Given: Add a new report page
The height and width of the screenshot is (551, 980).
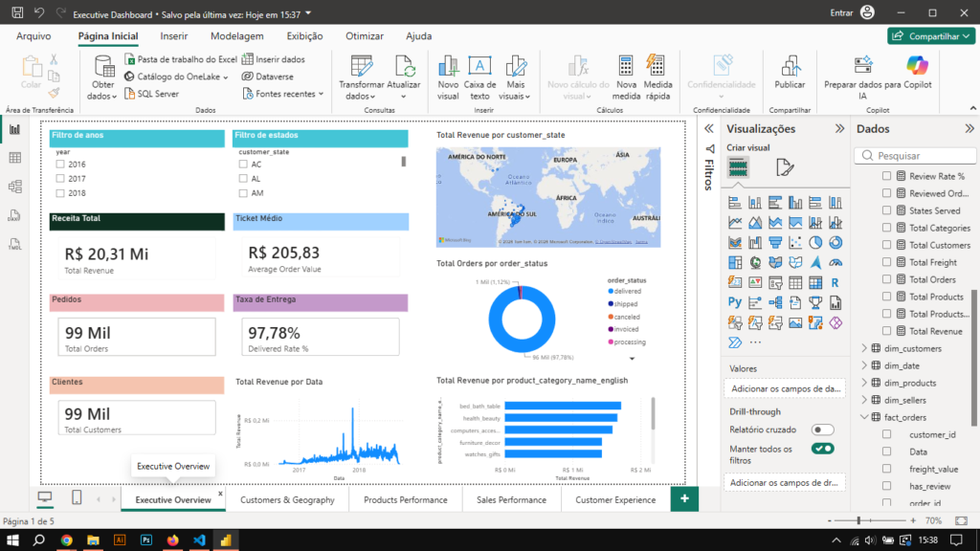Looking at the screenshot, I should (x=684, y=498).
